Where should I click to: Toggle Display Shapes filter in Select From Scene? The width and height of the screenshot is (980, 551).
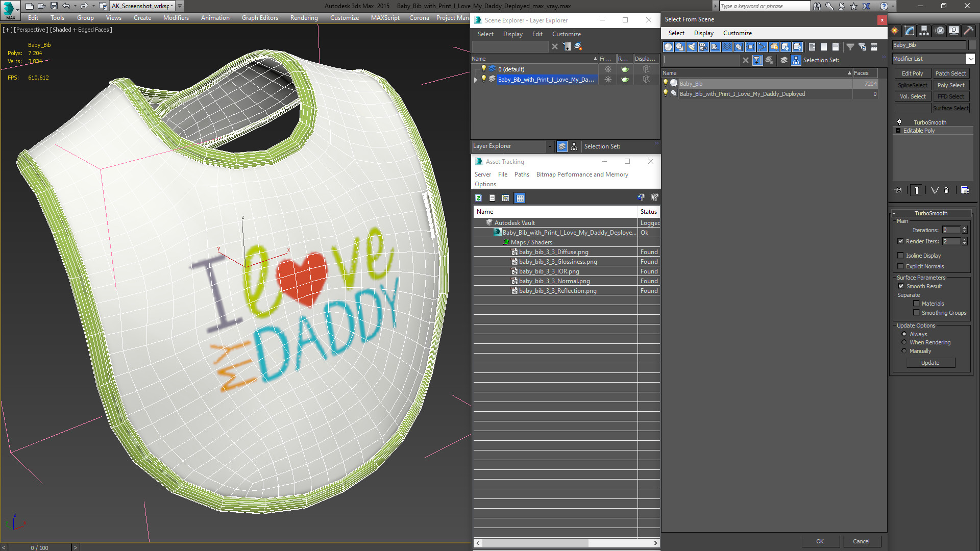pyautogui.click(x=680, y=47)
